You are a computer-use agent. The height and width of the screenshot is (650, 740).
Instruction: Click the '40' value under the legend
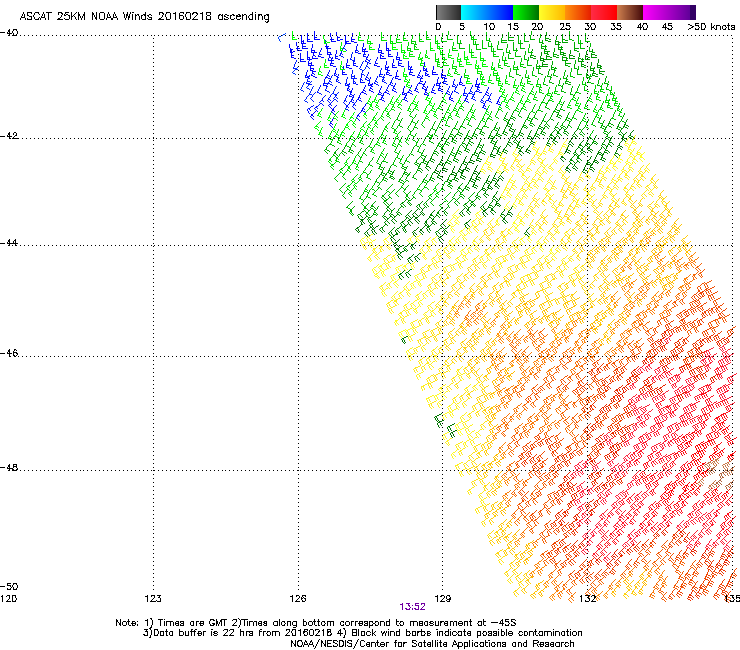pyautogui.click(x=642, y=27)
